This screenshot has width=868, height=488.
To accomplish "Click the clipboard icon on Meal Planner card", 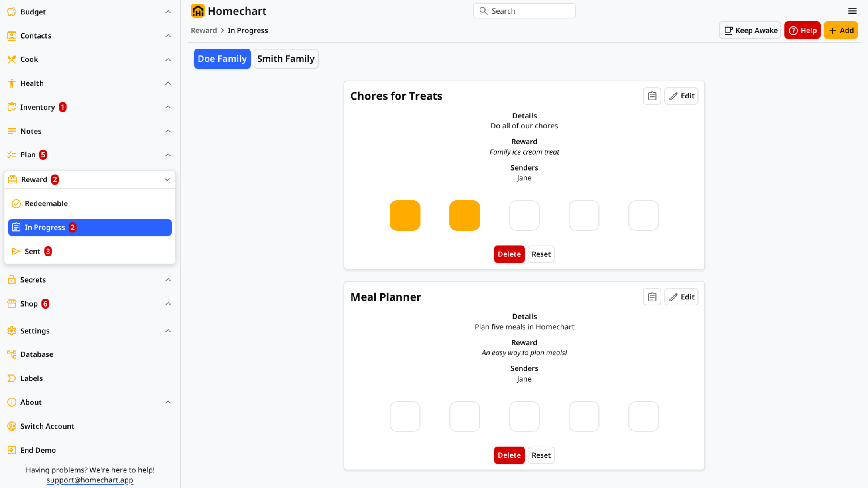I will point(652,297).
